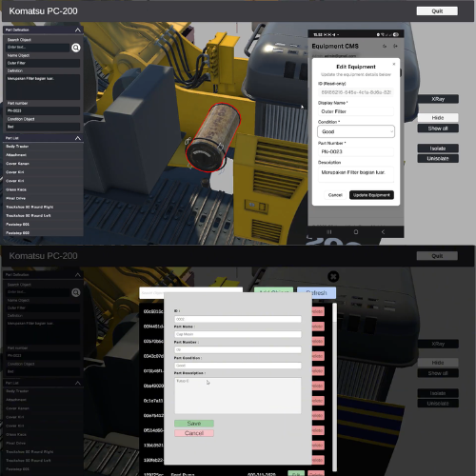
Task: Click the undimmed XRay button
Action: point(438,99)
